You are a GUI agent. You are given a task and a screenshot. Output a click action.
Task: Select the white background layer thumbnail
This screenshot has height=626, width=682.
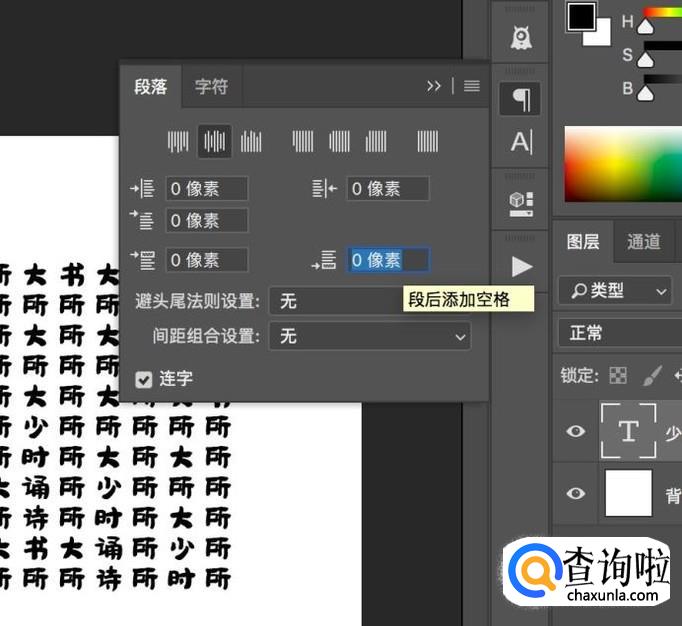[x=629, y=492]
